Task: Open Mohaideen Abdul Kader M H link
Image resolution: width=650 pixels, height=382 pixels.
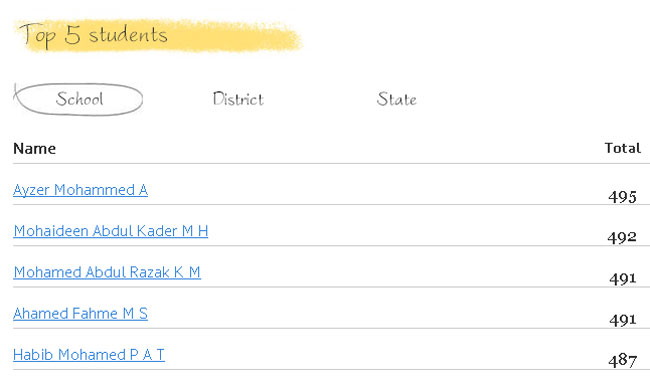Action: tap(111, 231)
